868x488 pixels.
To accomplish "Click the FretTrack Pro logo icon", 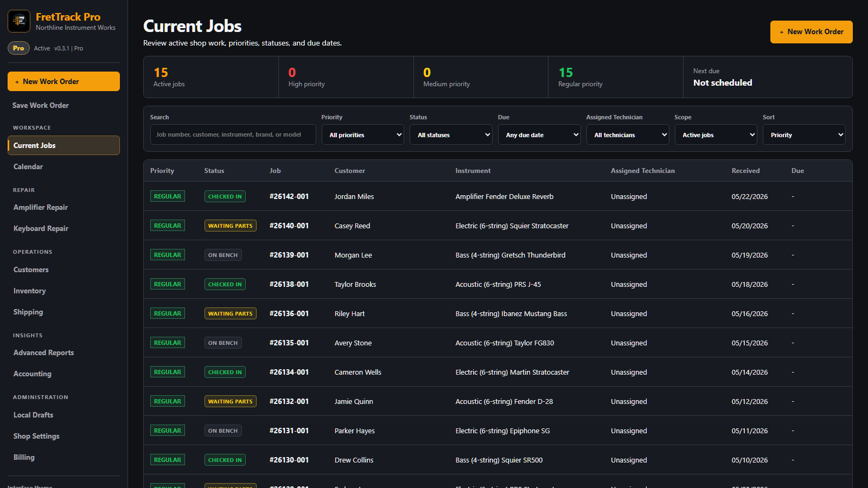I will [19, 21].
